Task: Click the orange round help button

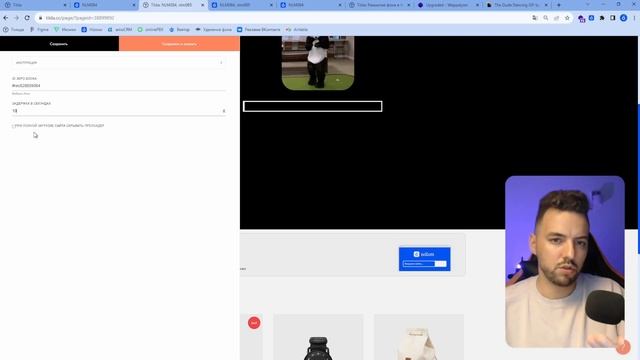Action: [x=623, y=347]
